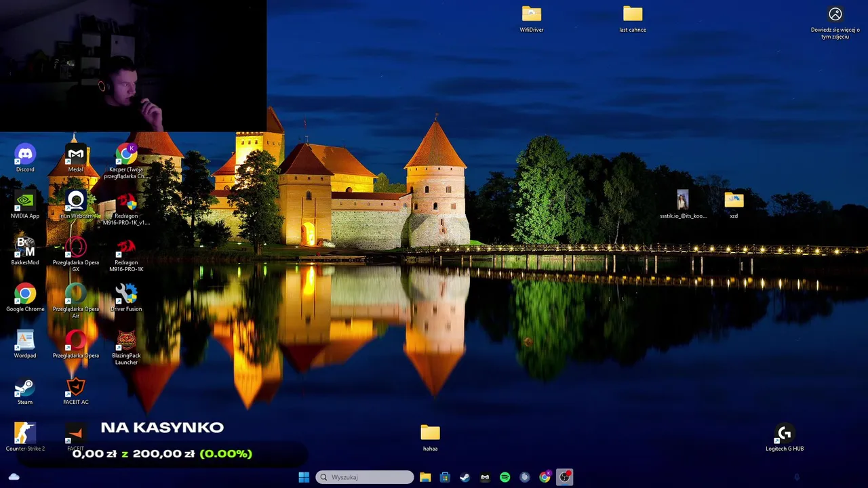
Task: Open the ssstik.io video file thumbnail
Action: (683, 205)
